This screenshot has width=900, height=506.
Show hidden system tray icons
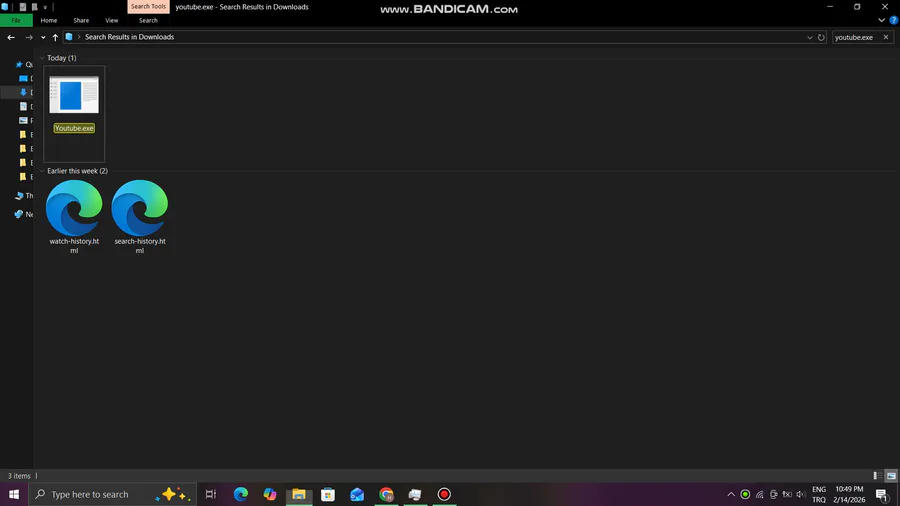[731, 494]
